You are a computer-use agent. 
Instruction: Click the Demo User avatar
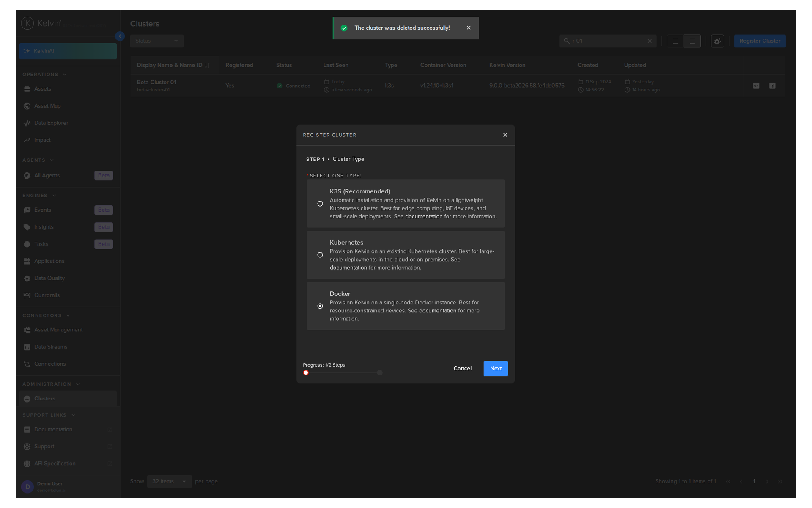(27, 487)
